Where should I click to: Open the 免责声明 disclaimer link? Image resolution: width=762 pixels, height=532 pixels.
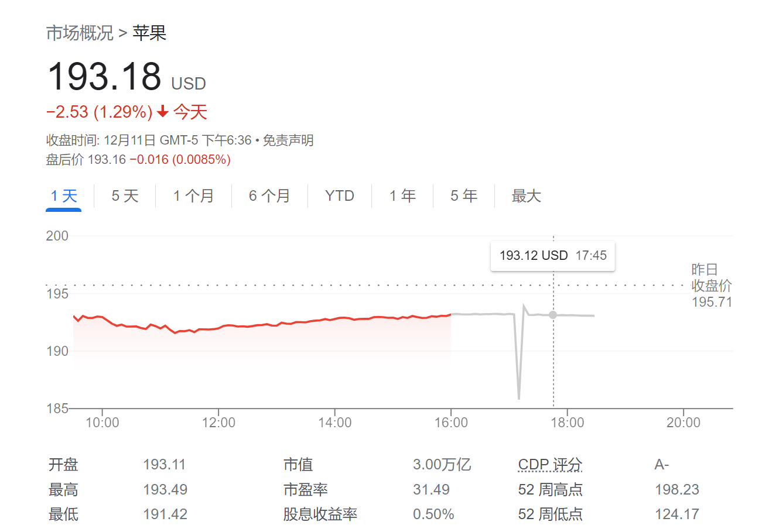(288, 140)
